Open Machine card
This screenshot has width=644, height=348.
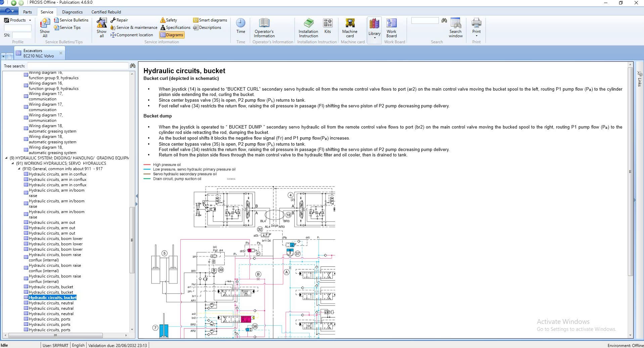pyautogui.click(x=350, y=28)
